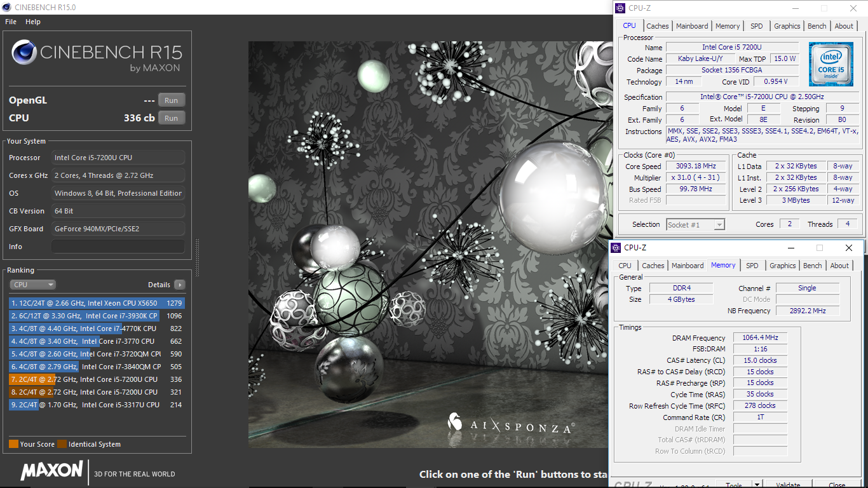The height and width of the screenshot is (488, 868).
Task: Open Bench tab in lower CPU-Z window
Action: (813, 266)
